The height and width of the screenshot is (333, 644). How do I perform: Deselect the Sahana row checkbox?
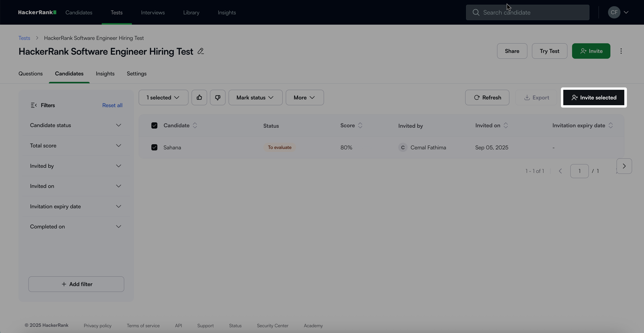[x=154, y=147]
